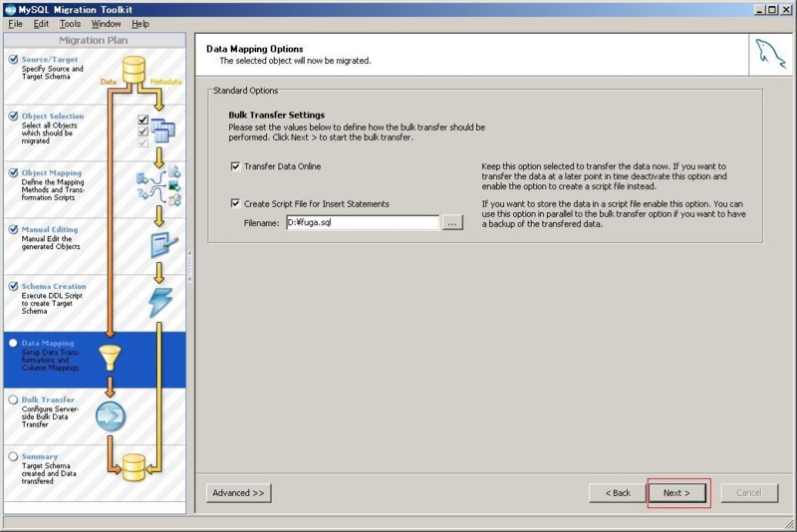The width and height of the screenshot is (797, 532).
Task: Click the Object Selection completed check mark
Action: (x=13, y=116)
